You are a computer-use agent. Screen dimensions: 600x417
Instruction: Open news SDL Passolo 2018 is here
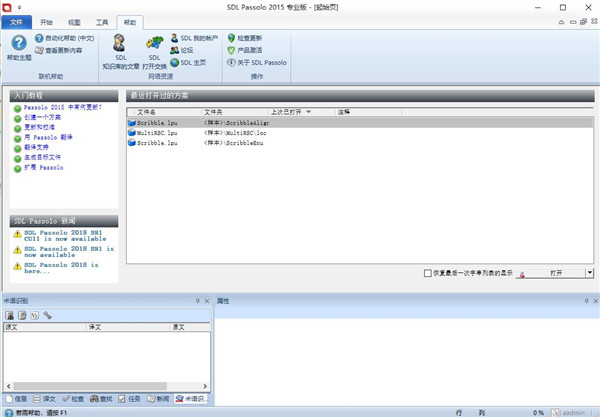pos(61,268)
